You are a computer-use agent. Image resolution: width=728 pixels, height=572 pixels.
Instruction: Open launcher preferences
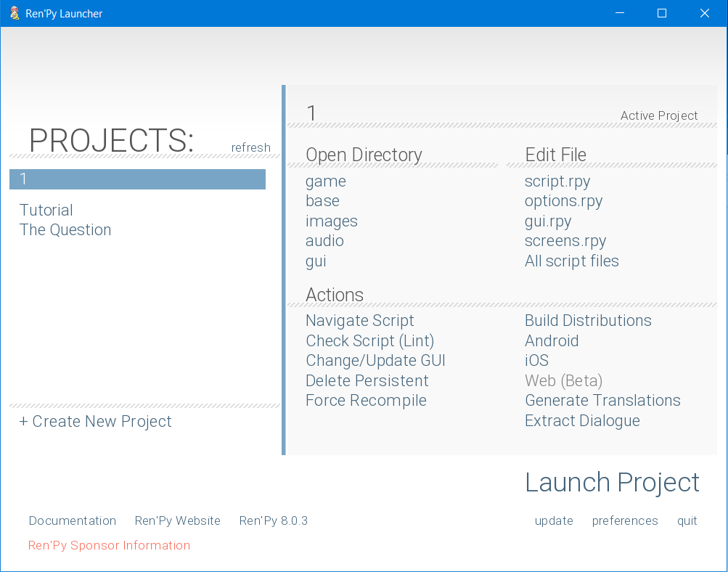(624, 520)
